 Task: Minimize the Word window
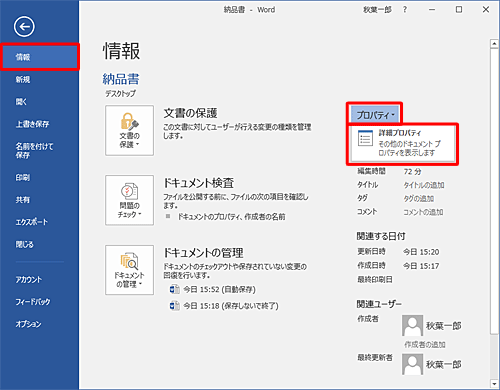432,10
